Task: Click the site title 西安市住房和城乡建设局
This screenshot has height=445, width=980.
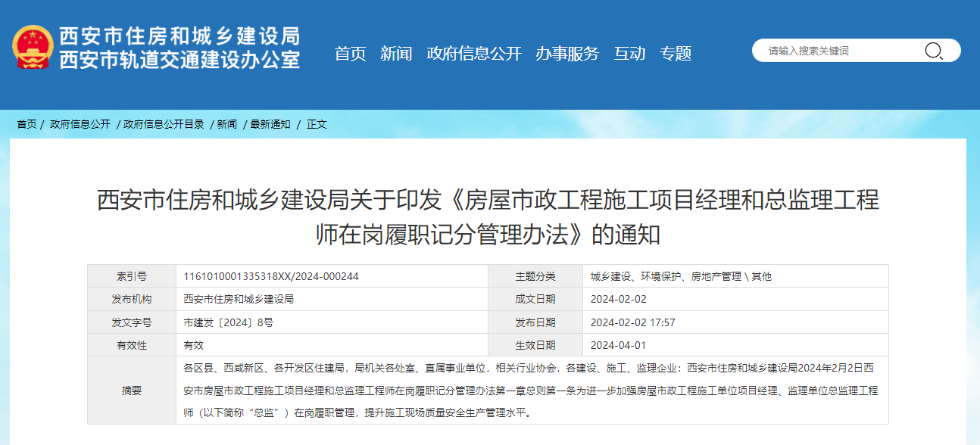Action: coord(179,36)
